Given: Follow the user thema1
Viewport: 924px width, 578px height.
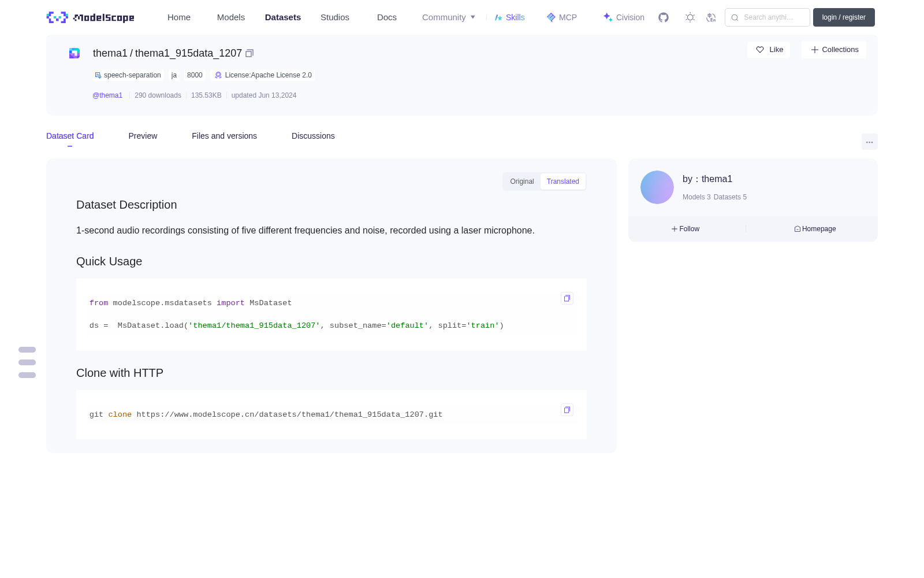Looking at the screenshot, I should pyautogui.click(x=685, y=229).
